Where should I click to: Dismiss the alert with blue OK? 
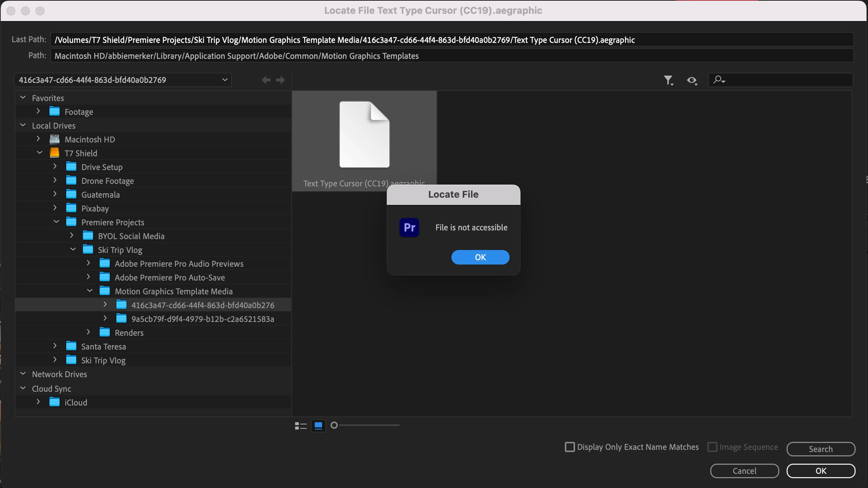(x=480, y=257)
